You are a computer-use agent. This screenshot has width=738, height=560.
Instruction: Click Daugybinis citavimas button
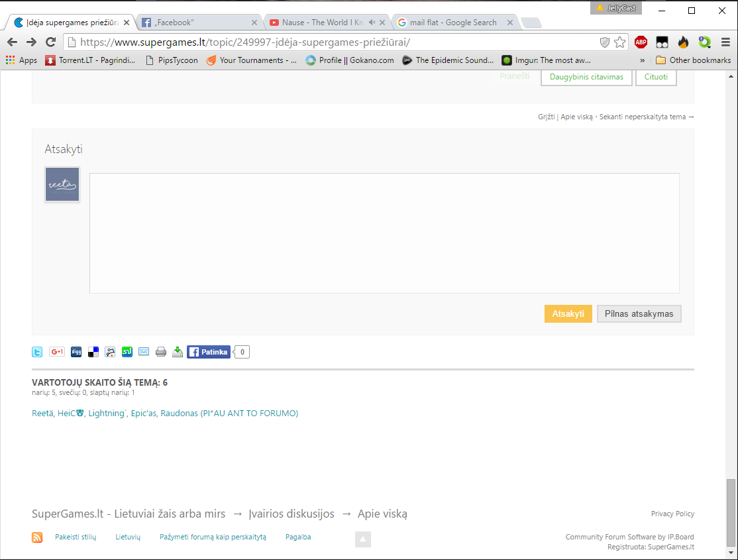pos(586,77)
